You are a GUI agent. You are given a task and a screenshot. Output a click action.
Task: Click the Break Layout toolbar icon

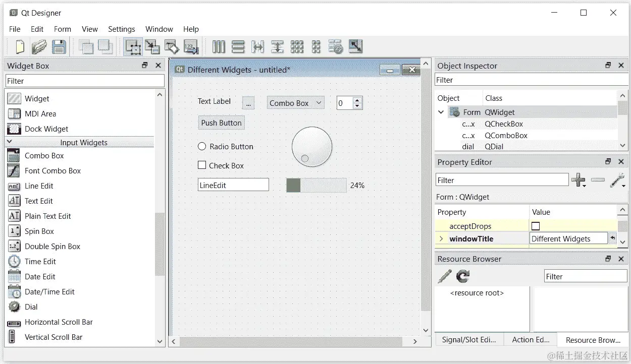pyautogui.click(x=336, y=47)
